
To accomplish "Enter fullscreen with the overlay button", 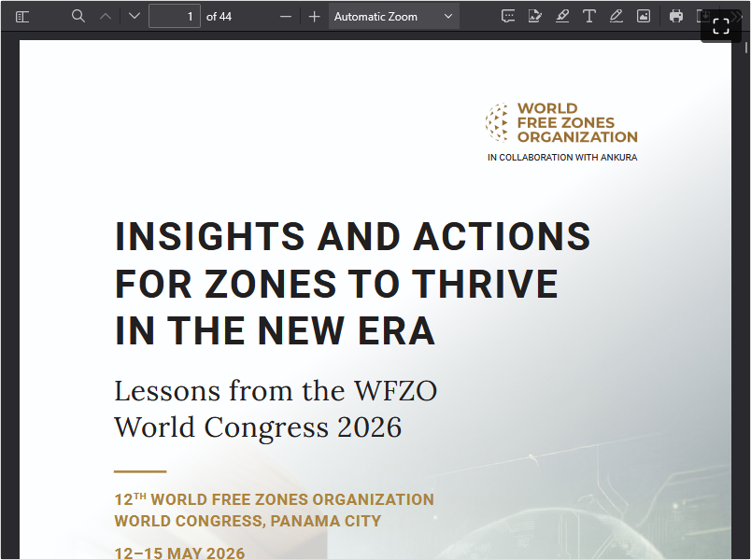I will point(721,26).
